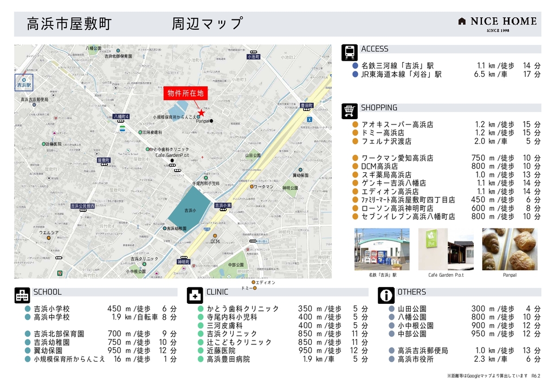Click the 7-Eleven logo on the map
The image size is (555, 392).
[60, 273]
